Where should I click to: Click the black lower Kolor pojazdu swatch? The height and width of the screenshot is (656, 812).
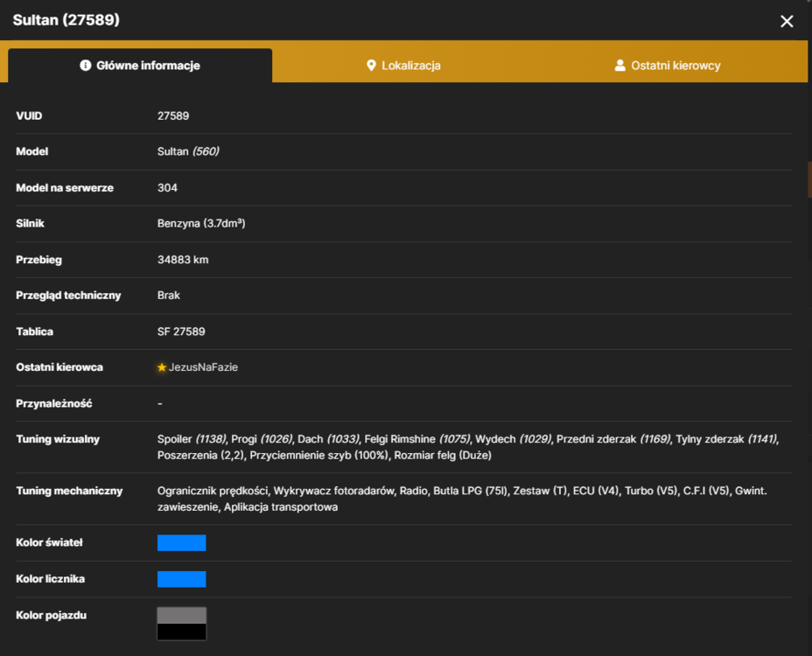182,632
